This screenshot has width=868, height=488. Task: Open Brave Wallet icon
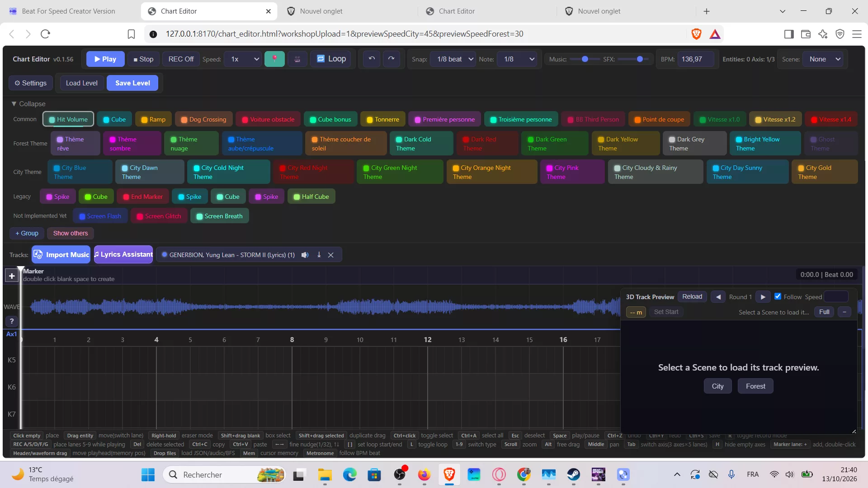pos(806,34)
